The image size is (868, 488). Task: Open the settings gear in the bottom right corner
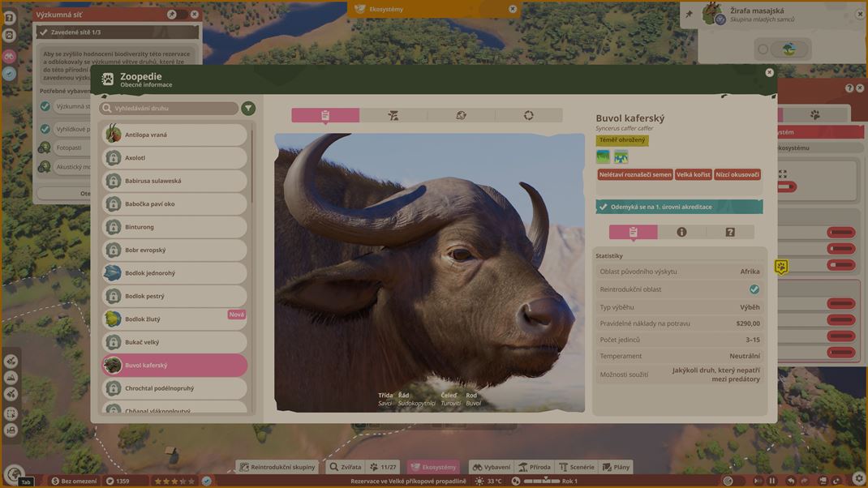[858, 478]
